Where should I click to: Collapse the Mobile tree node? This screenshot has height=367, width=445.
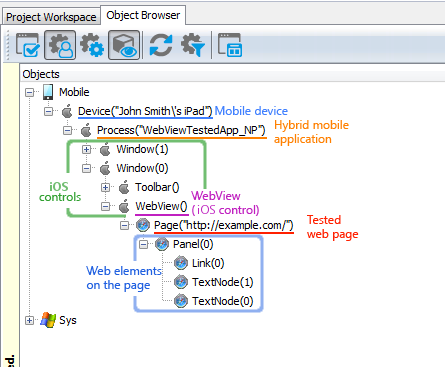[x=30, y=92]
